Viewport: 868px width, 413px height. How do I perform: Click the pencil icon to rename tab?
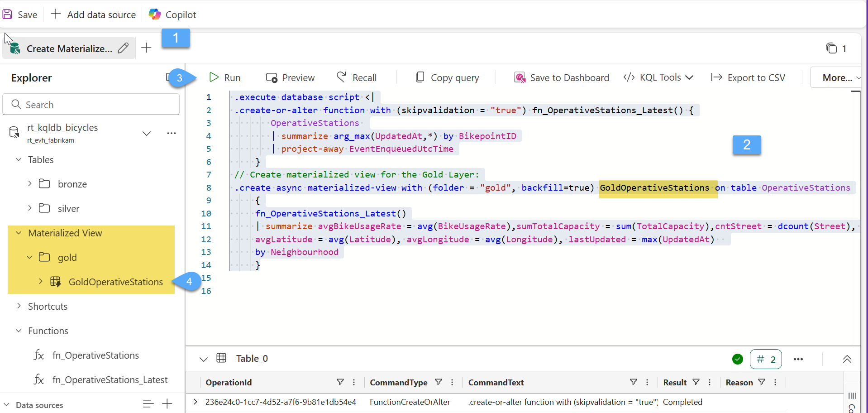[x=123, y=48]
